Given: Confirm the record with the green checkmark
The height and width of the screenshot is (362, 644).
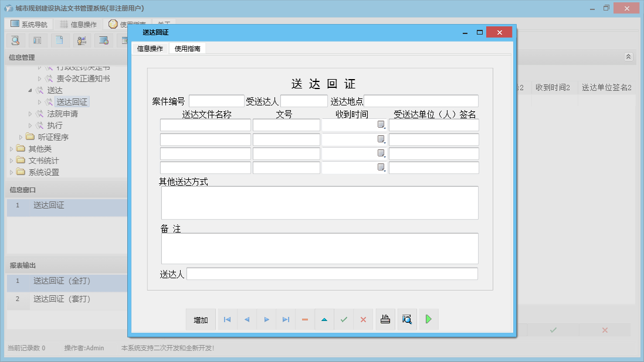Looking at the screenshot, I should pyautogui.click(x=344, y=319).
